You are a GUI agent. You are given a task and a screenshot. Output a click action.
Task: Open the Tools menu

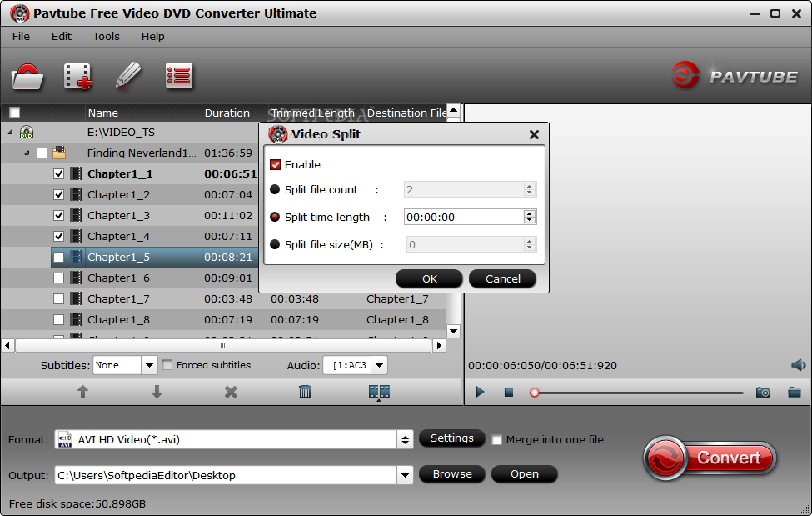[106, 37]
